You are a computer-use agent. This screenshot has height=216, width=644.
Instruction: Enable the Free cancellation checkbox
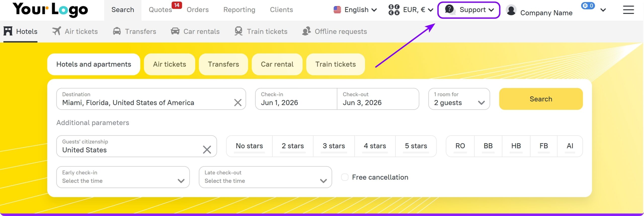click(x=345, y=177)
